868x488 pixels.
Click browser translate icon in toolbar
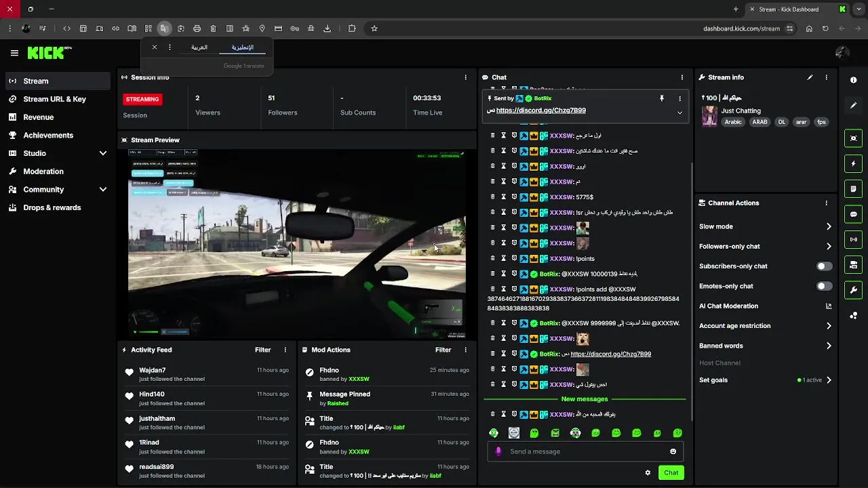tap(164, 28)
